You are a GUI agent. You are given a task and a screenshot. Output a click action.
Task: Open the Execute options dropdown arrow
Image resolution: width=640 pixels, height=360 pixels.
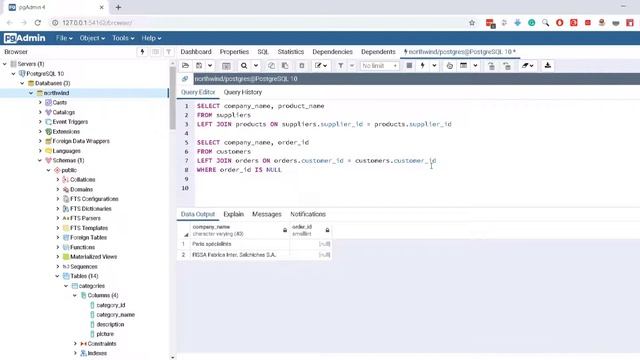[434, 66]
